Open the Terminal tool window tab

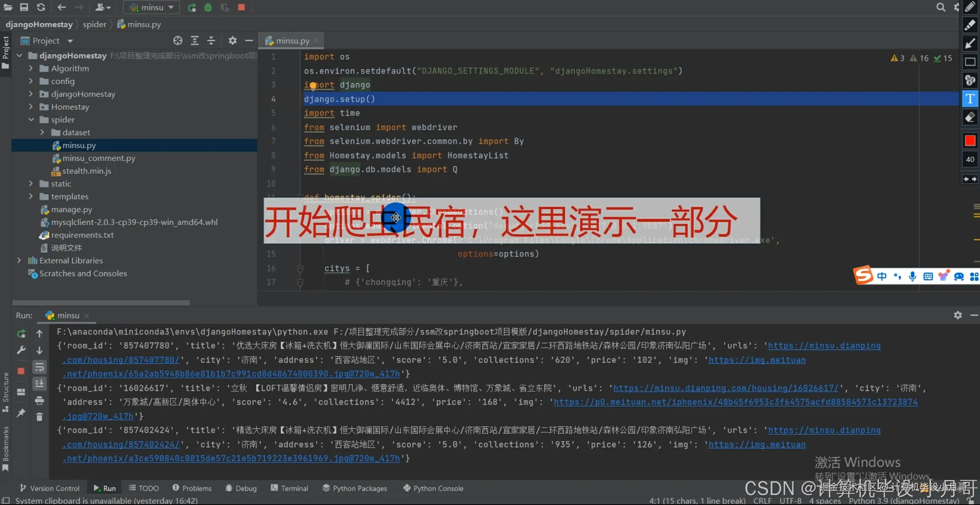pos(289,488)
